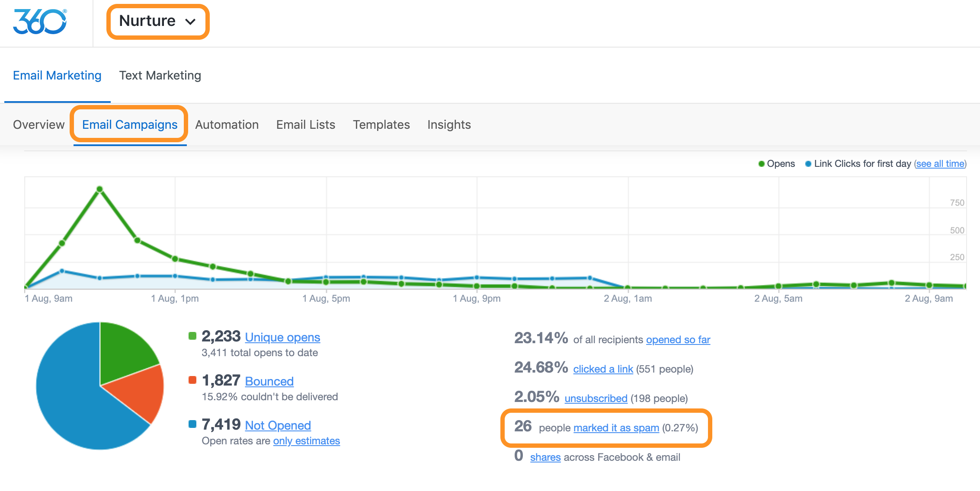Image resolution: width=980 pixels, height=491 pixels.
Task: Click the blue Not Opened color square
Action: pyautogui.click(x=192, y=424)
